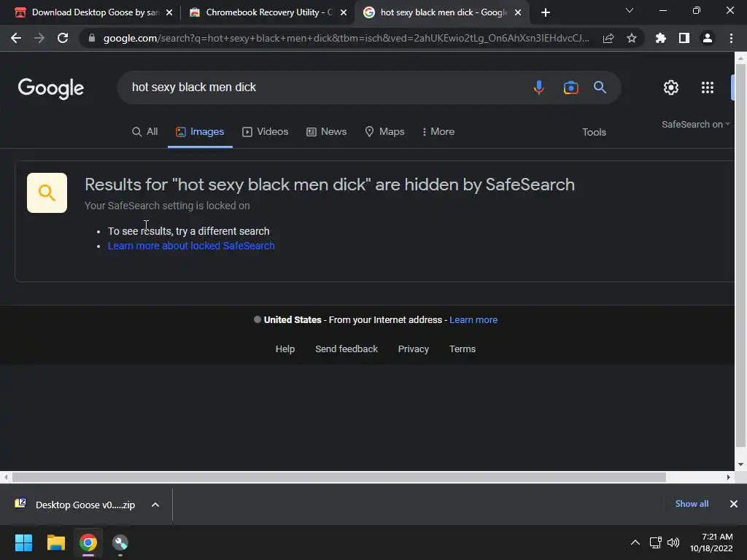Expand the SafeSearch on dropdown
Image resolution: width=747 pixels, height=560 pixels.
pyautogui.click(x=695, y=124)
